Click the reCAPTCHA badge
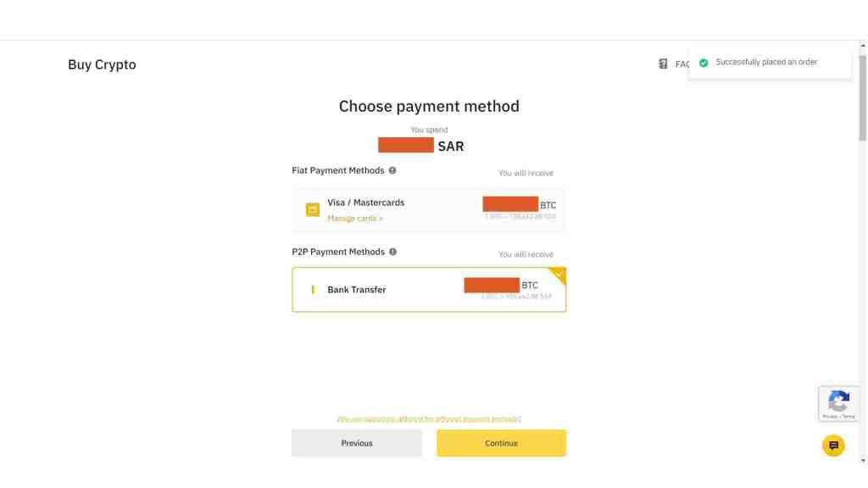The height and width of the screenshot is (488, 868). 838,403
